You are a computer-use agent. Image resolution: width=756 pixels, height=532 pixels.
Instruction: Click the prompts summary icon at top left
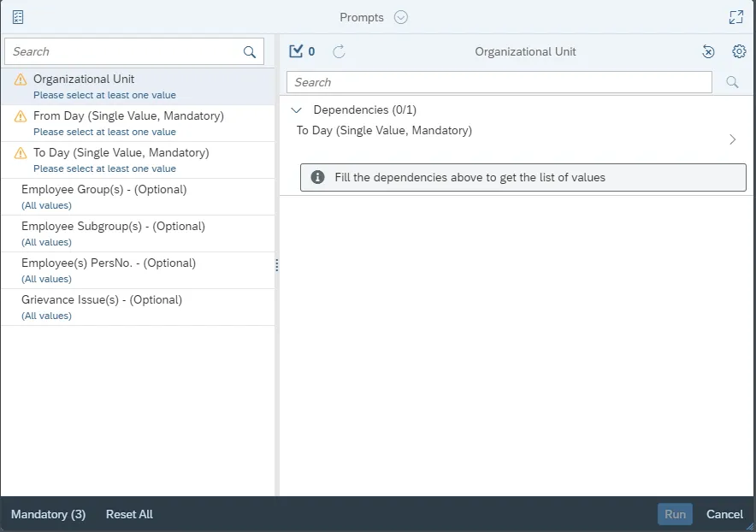(18, 17)
